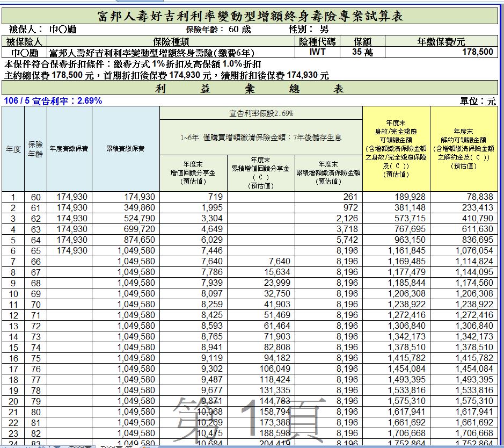Select the IWT product code cell

click(x=317, y=52)
